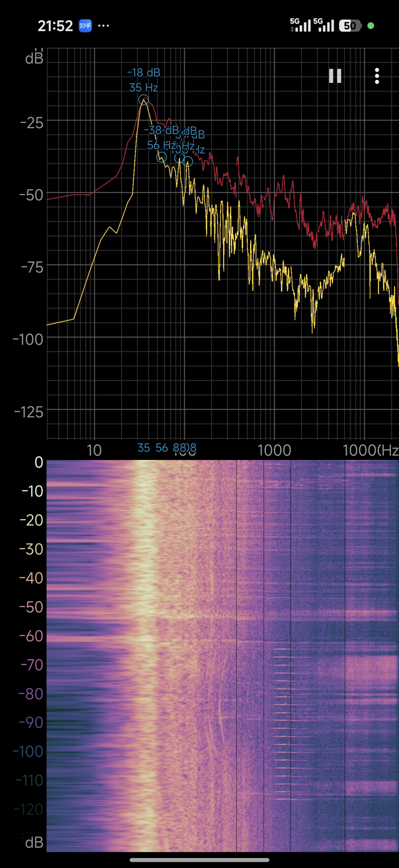This screenshot has height=868, width=399.
Task: Tap the "-30" label on spectrogram color scale
Action: pyautogui.click(x=31, y=549)
